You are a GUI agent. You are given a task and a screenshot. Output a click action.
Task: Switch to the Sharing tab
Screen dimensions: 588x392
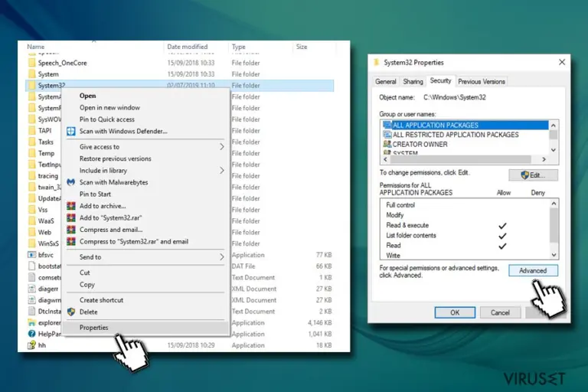(413, 81)
